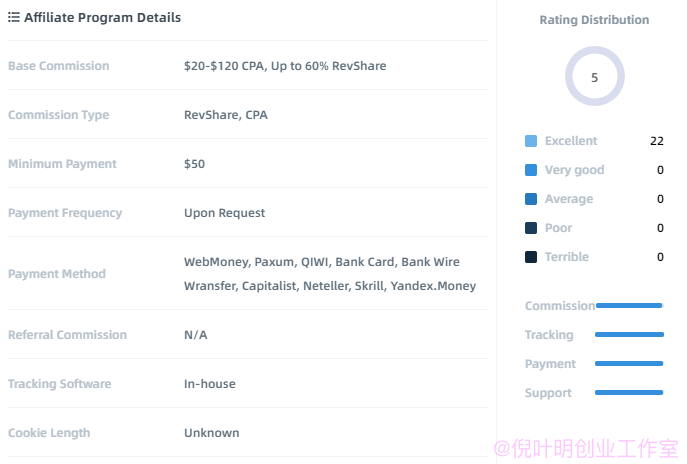Click the Terrible rating legend square
Image resolution: width=687 pixels, height=464 pixels.
[x=531, y=257]
